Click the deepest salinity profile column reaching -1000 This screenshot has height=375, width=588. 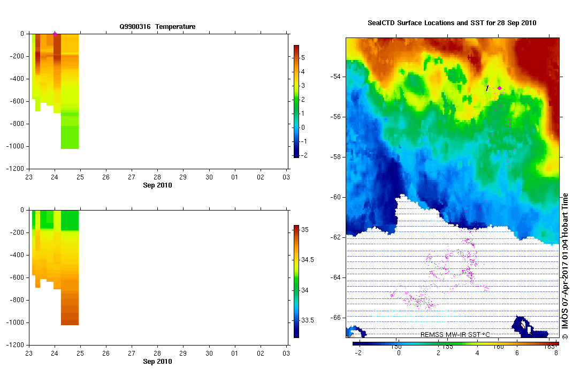point(70,268)
